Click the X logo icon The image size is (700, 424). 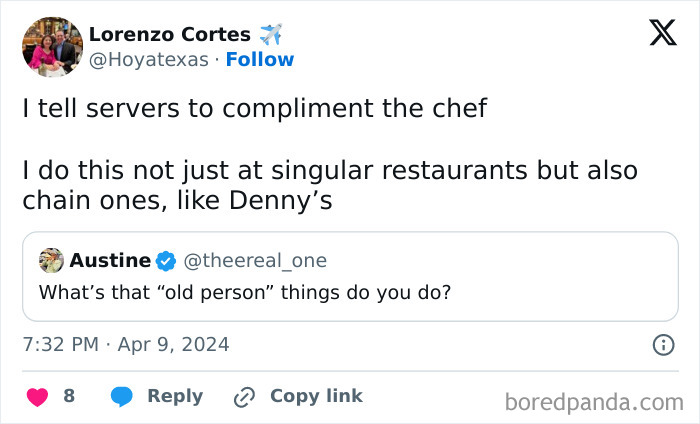656,35
